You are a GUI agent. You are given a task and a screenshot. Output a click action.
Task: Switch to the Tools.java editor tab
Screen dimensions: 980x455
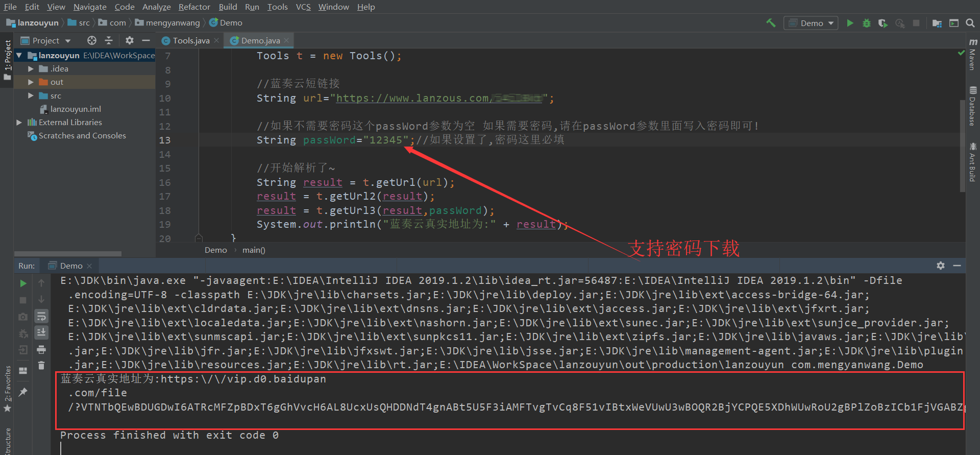[x=190, y=40]
